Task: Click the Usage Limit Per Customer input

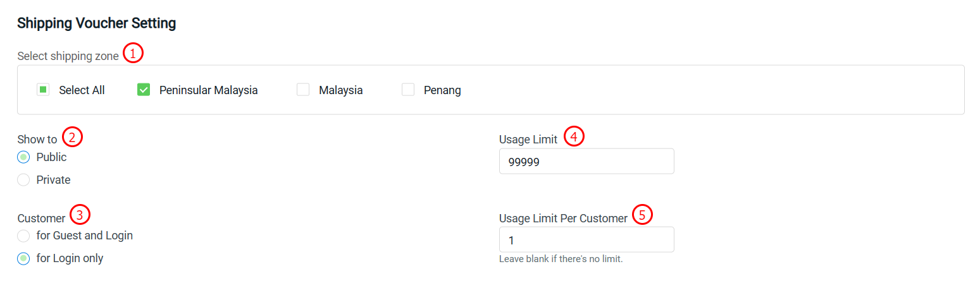Action: pos(586,239)
